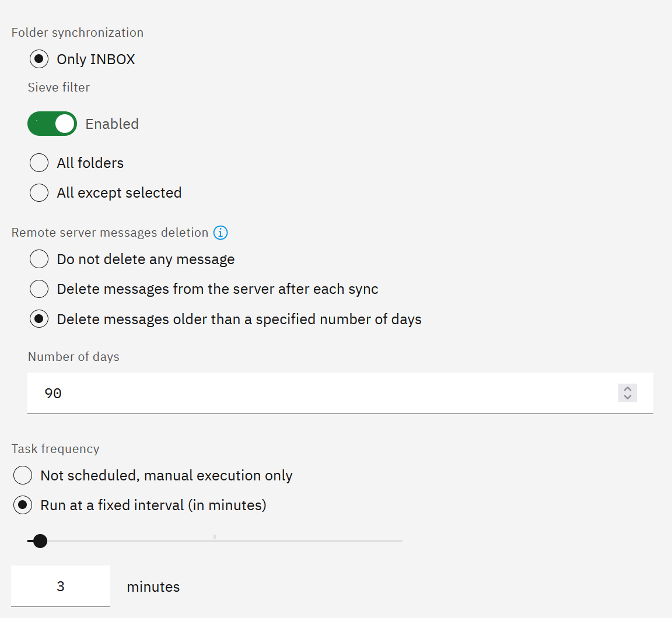Choose the All folders option
Screen dimensions: 672x618
[39, 163]
